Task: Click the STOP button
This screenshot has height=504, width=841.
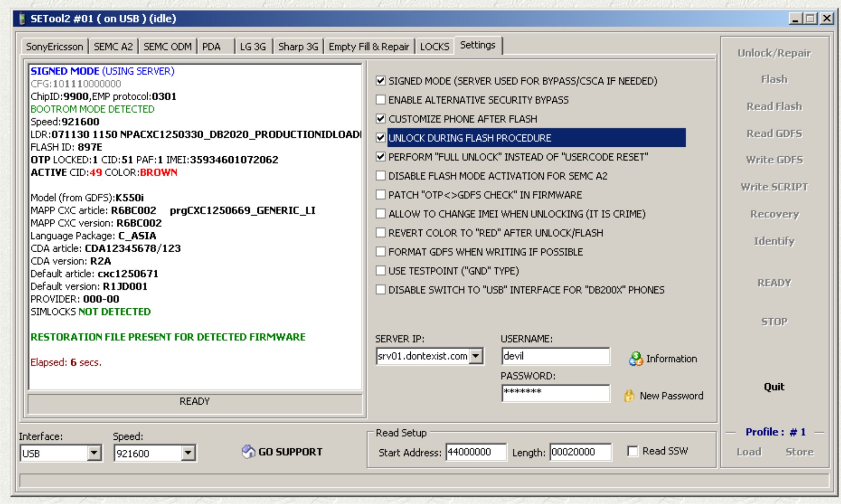Action: pyautogui.click(x=774, y=322)
